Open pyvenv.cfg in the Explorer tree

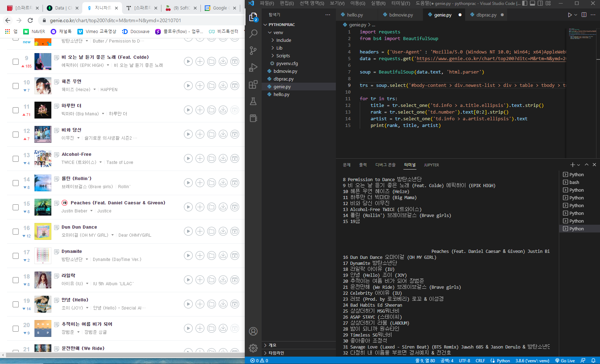(x=287, y=63)
